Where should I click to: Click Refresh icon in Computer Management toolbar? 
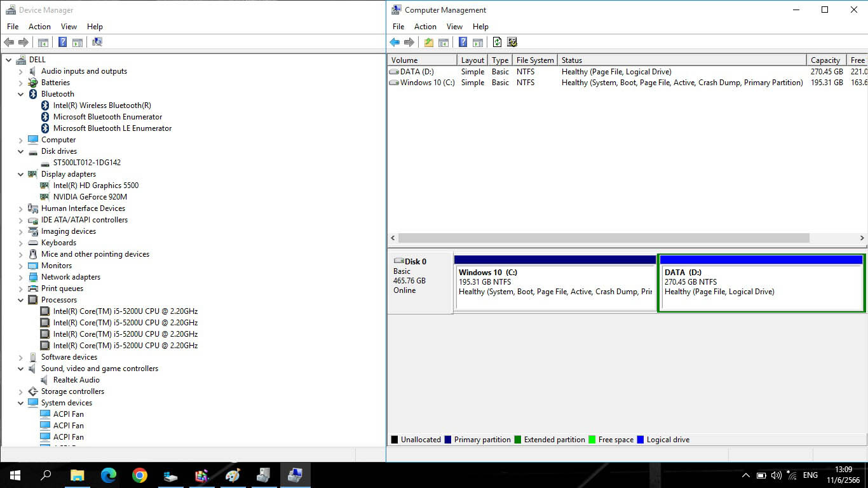click(497, 43)
